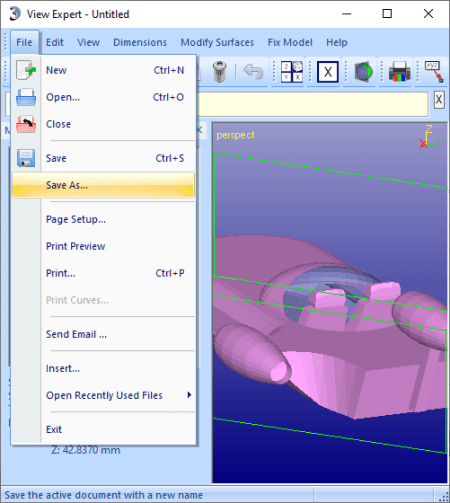Screen dimensions: 450x503
Task: Click the Open folder icon in File menu
Action: click(x=26, y=97)
